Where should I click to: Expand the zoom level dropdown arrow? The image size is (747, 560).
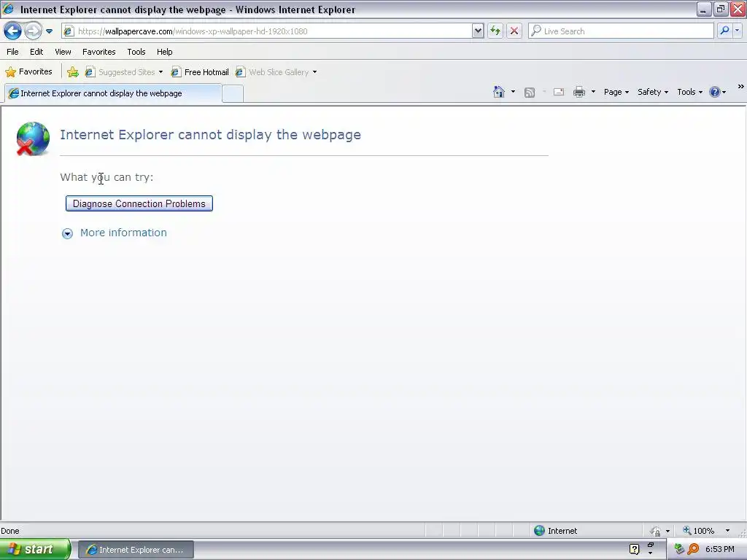coord(727,531)
